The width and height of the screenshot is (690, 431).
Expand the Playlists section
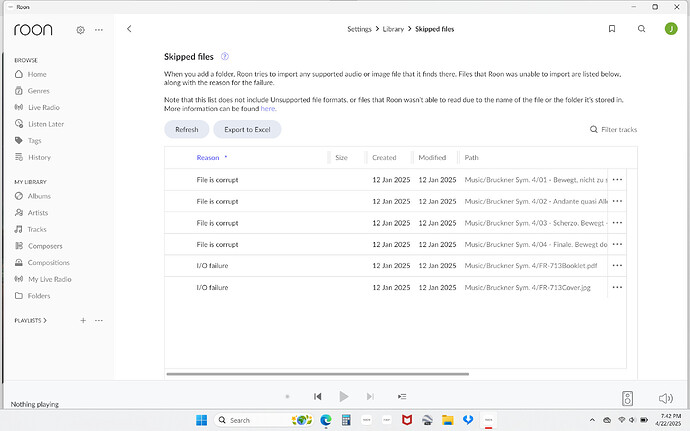(30, 320)
